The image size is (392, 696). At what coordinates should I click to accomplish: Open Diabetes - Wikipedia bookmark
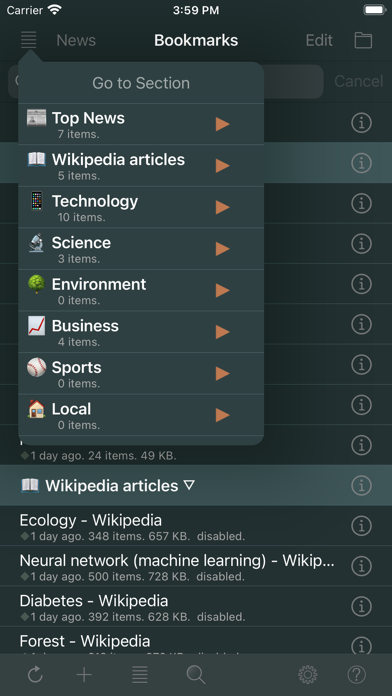[94, 601]
